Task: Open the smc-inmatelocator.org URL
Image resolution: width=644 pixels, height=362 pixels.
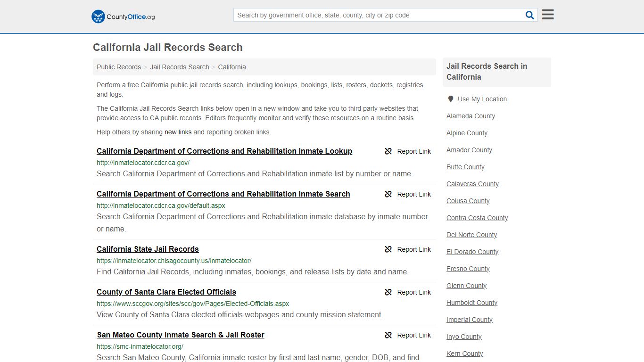Action: point(140,346)
